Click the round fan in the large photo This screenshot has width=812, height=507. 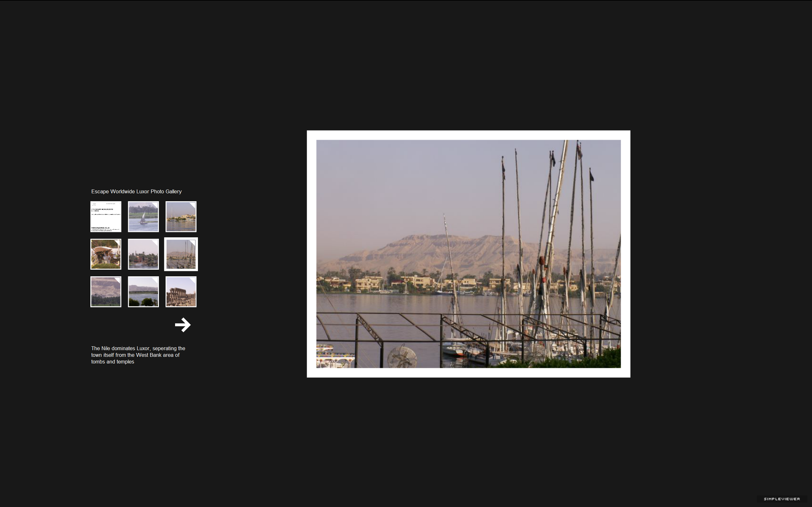coord(402,356)
